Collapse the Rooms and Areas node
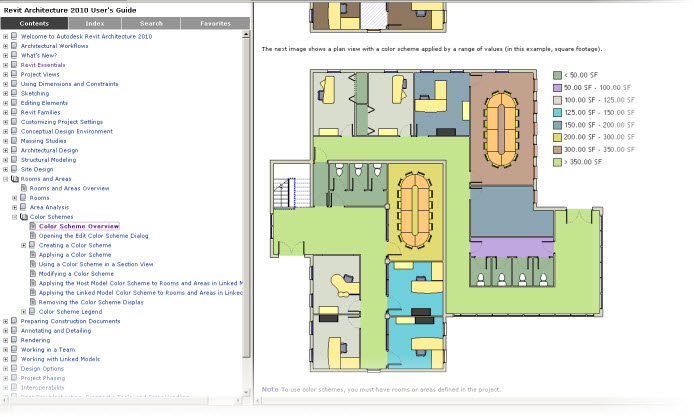 pos(5,179)
